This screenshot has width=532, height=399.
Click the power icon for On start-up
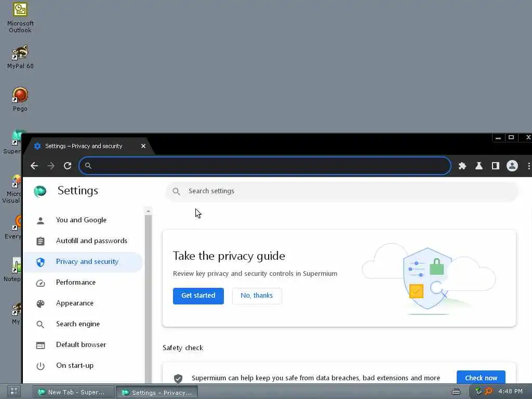(x=41, y=366)
